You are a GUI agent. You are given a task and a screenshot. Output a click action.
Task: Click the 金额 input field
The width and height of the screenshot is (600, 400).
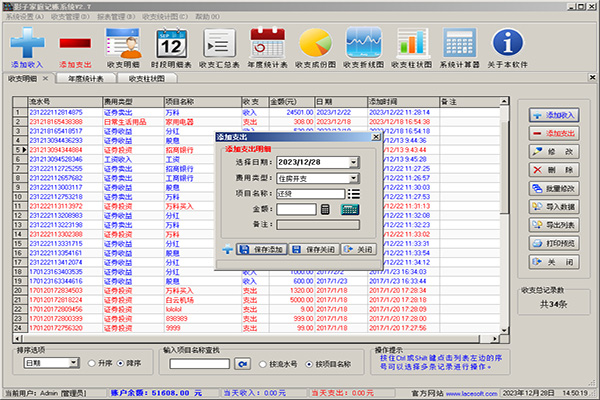tap(296, 209)
